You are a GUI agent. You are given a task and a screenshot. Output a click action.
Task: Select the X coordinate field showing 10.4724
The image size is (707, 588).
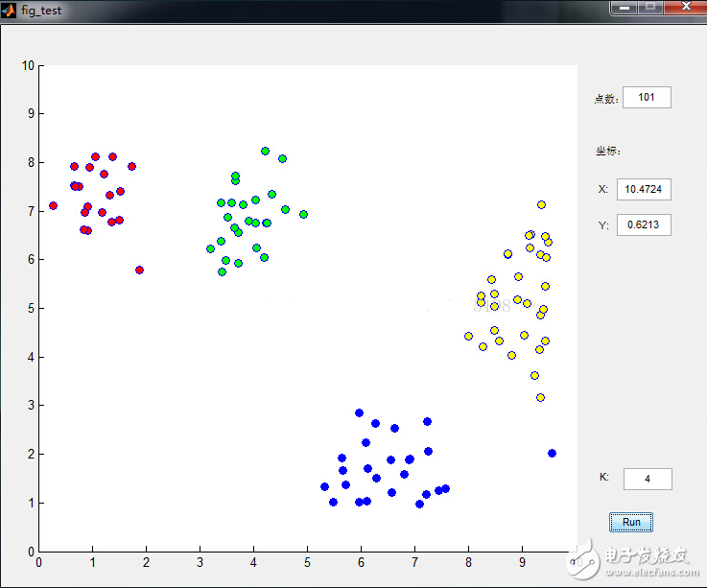(x=643, y=189)
